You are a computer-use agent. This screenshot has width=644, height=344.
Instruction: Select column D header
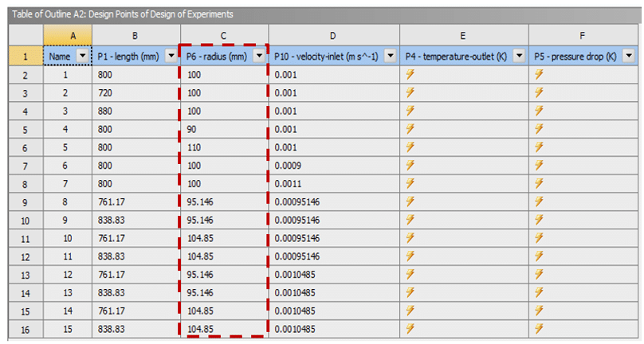(333, 36)
